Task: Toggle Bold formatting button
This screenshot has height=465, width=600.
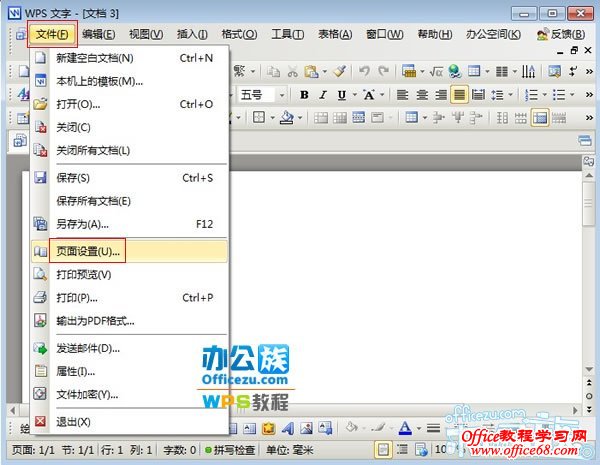Action: point(304,95)
